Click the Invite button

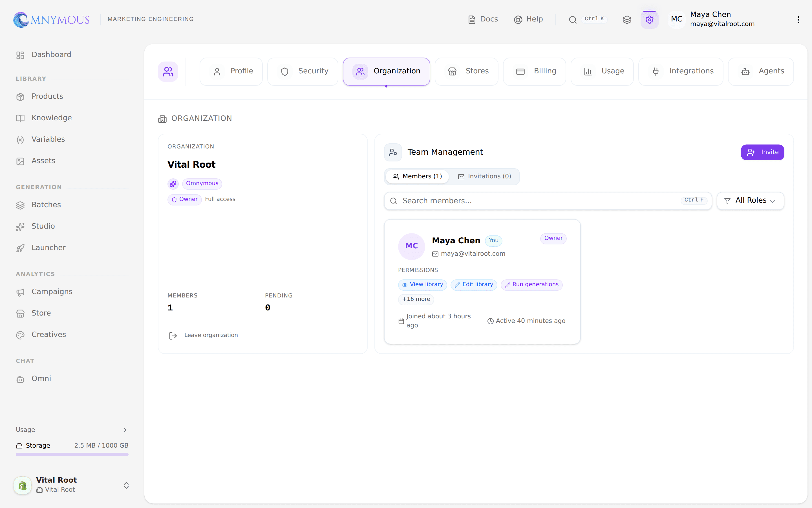[x=762, y=152]
